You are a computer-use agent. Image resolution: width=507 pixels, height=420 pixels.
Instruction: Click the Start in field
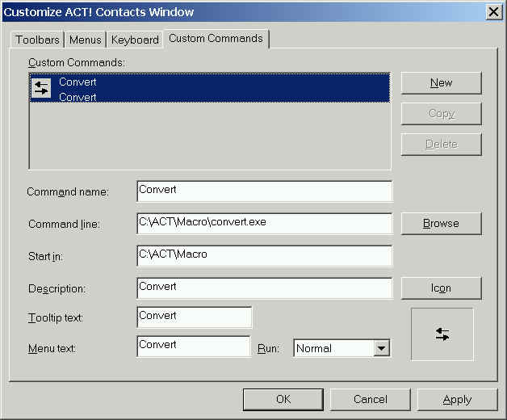pyautogui.click(x=265, y=256)
